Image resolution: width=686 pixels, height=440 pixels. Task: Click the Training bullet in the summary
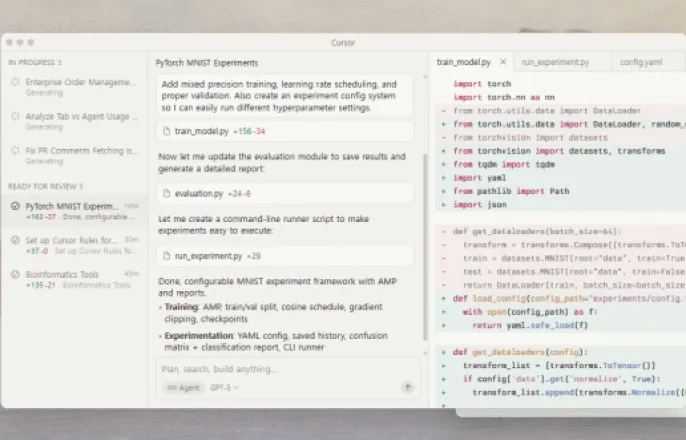tap(273, 313)
